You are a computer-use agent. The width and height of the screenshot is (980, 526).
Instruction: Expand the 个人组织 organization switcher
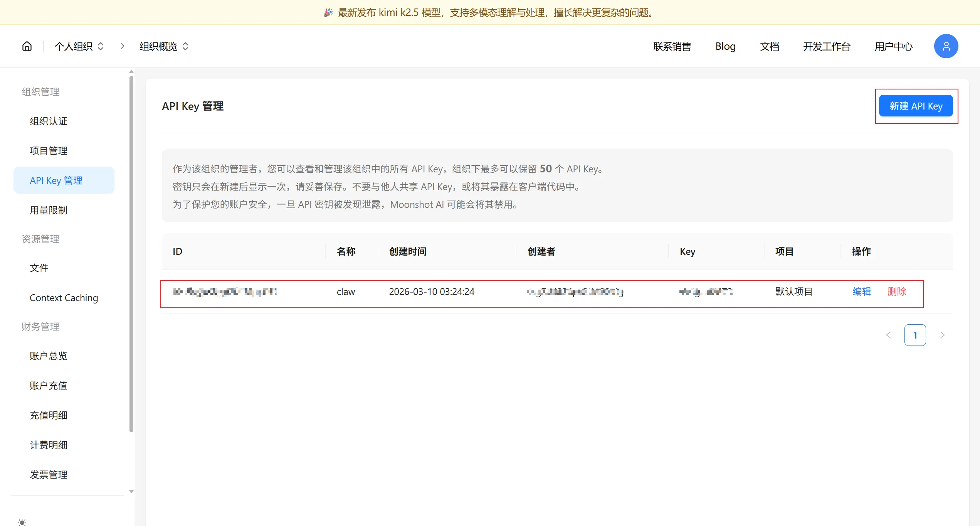click(79, 46)
